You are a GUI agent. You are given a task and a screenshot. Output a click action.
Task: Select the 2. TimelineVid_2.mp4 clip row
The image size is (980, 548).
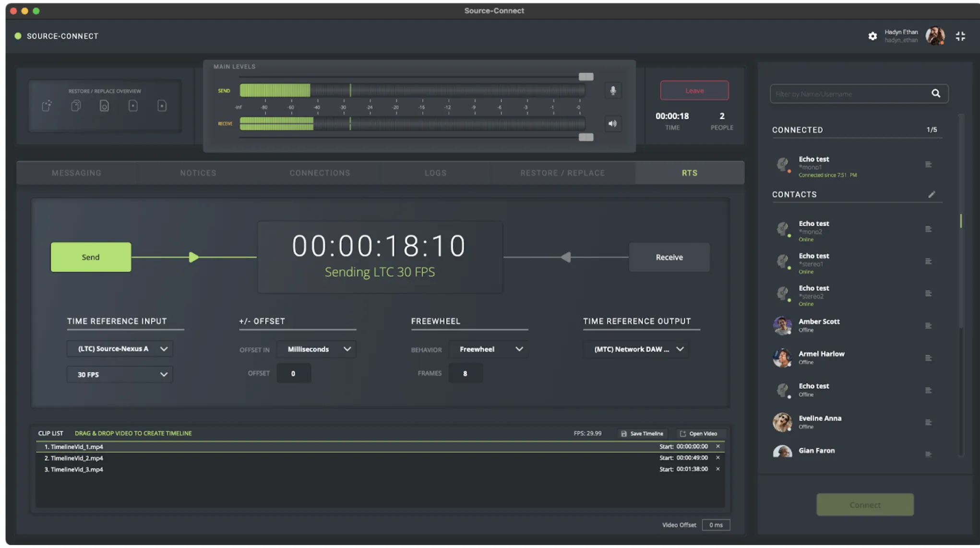pyautogui.click(x=380, y=458)
